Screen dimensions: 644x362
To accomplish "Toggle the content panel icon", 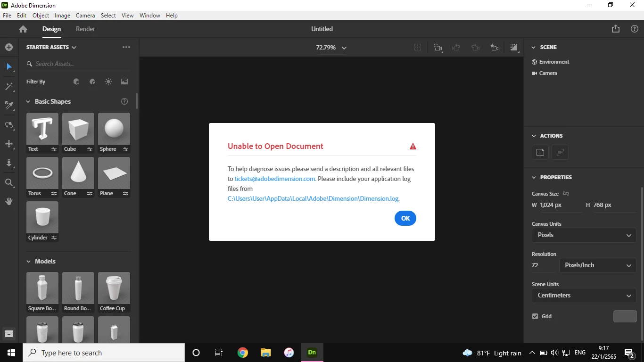I will point(9,334).
